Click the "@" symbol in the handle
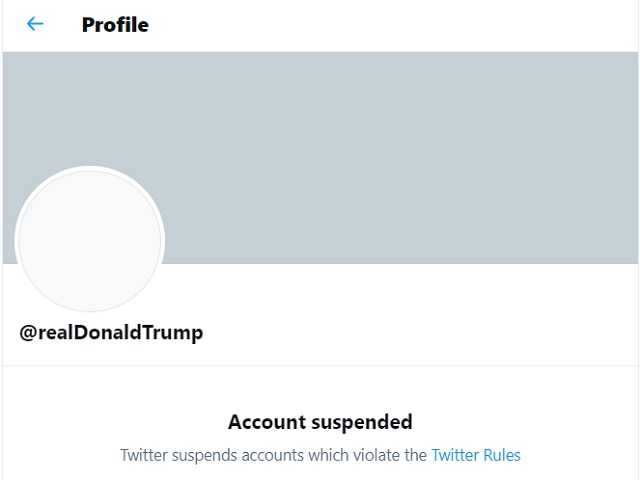This screenshot has width=640, height=480. (x=28, y=333)
